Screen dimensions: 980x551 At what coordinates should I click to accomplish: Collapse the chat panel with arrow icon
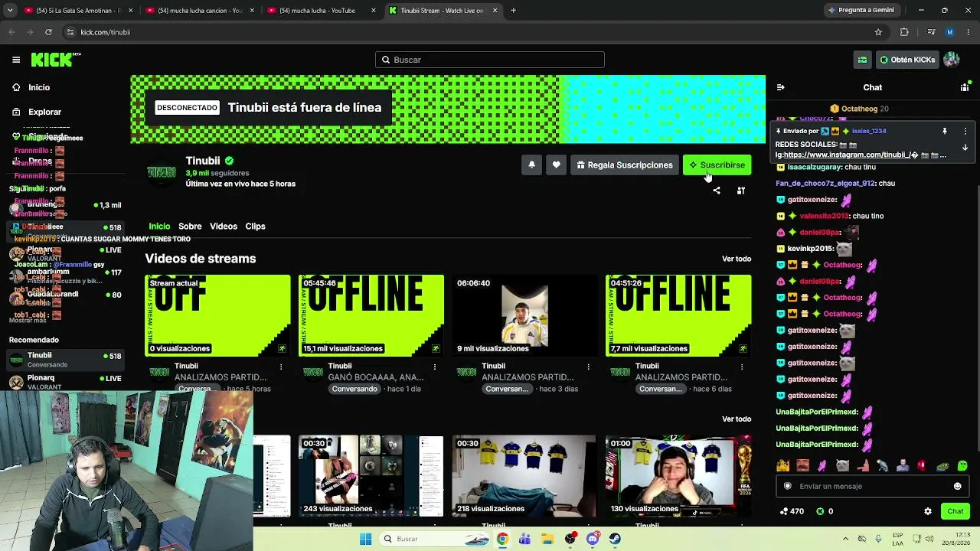(x=780, y=87)
